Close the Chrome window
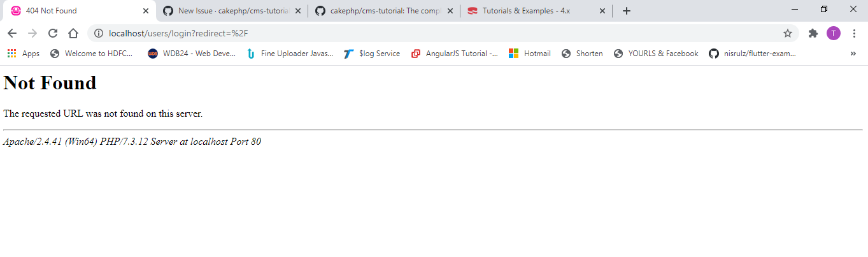 click(853, 9)
